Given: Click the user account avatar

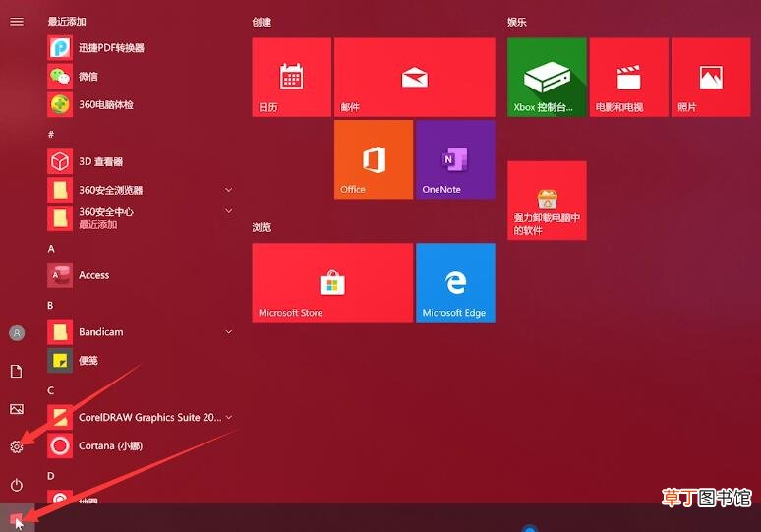Looking at the screenshot, I should point(17,333).
